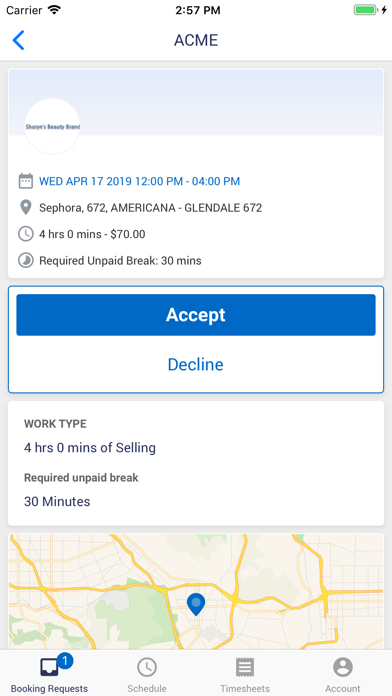The height and width of the screenshot is (696, 392).
Task: Tap the blue map marker pin
Action: click(x=196, y=605)
